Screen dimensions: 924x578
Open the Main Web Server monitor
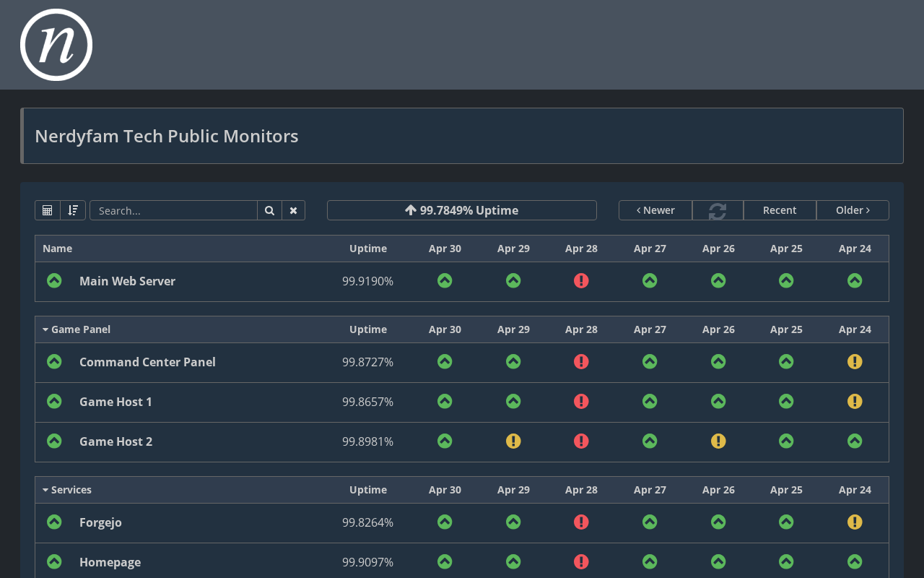[127, 281]
